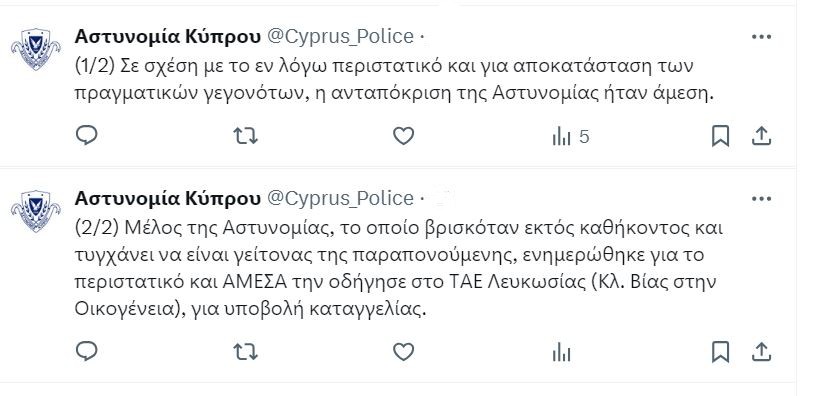817x396 pixels.
Task: Open Cyprus Police avatar on second tweet
Action: [35, 211]
